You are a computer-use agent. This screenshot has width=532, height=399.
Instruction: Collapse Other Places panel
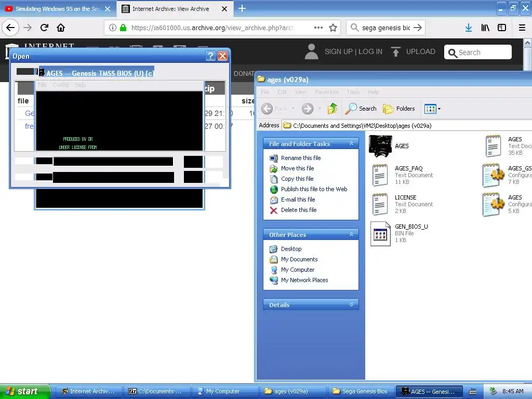pyautogui.click(x=352, y=234)
